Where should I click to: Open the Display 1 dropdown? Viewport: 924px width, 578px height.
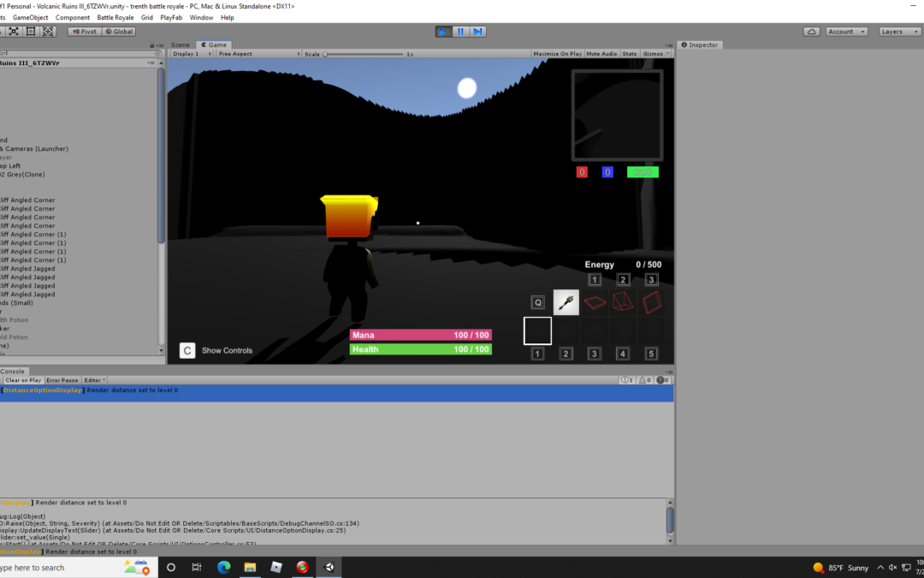click(x=192, y=54)
